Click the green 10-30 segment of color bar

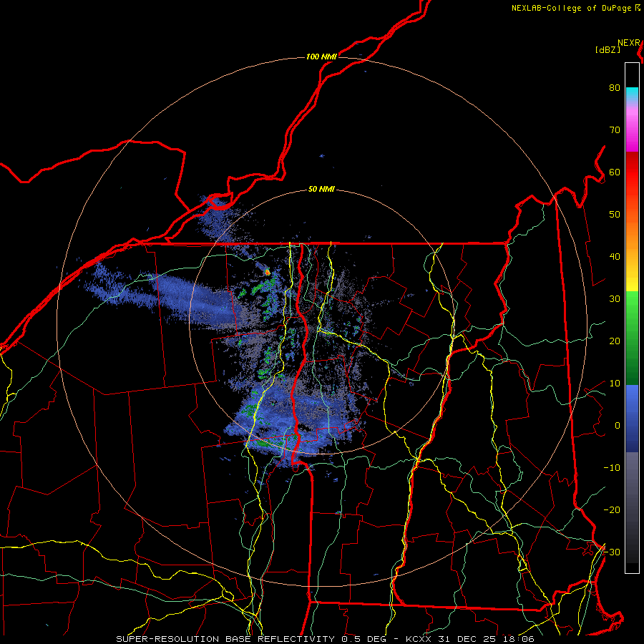[x=632, y=338]
